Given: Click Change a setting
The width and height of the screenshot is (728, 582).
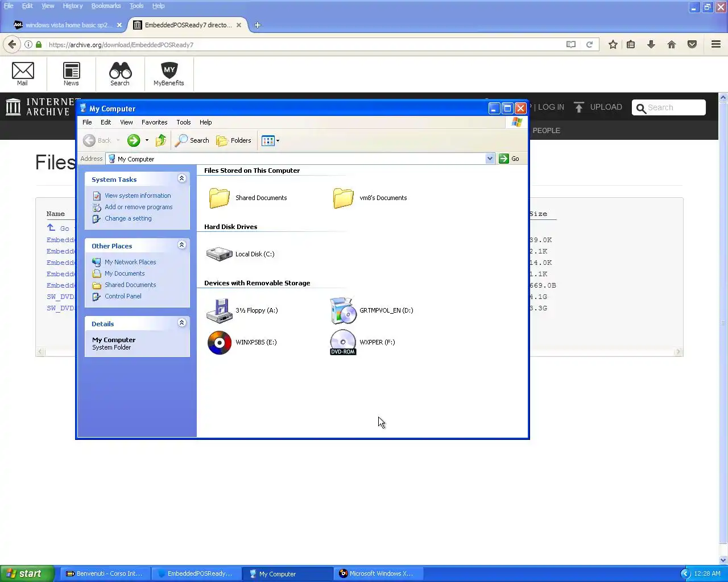Looking at the screenshot, I should point(128,218).
